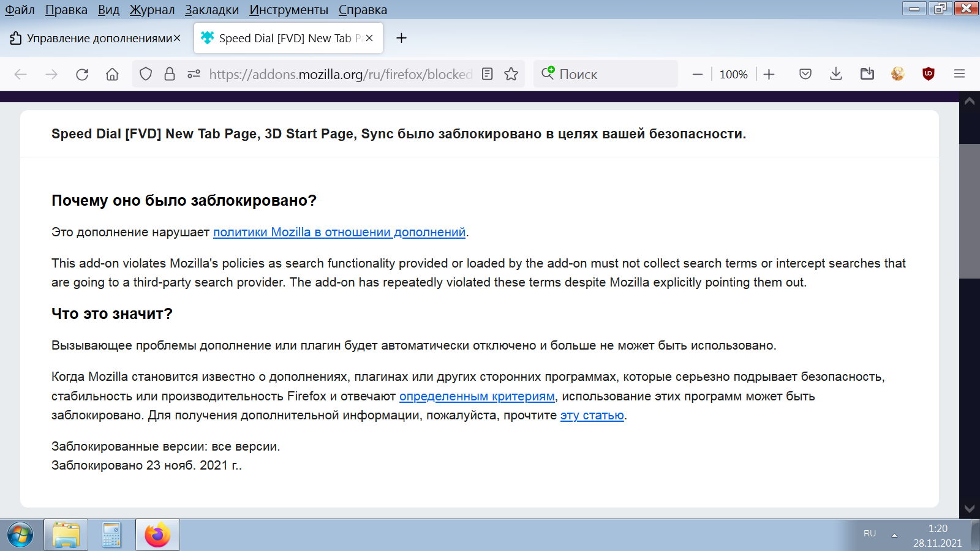This screenshot has width=980, height=551.
Task: Reload the current page
Action: [82, 74]
